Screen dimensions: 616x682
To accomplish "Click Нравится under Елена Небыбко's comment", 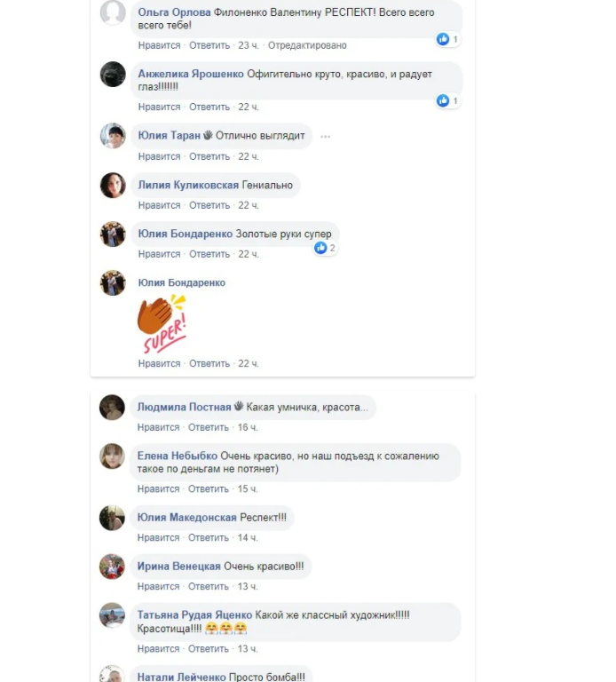I will (x=158, y=489).
